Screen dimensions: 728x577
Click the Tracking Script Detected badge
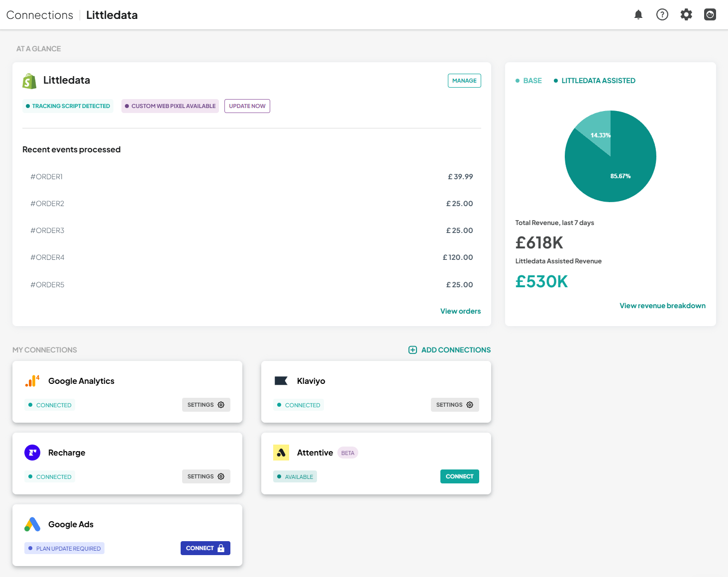[x=68, y=106]
